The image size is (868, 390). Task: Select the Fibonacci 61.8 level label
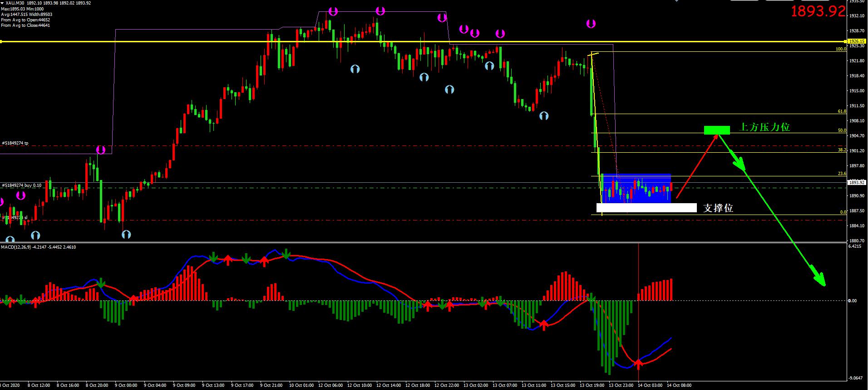coord(842,111)
